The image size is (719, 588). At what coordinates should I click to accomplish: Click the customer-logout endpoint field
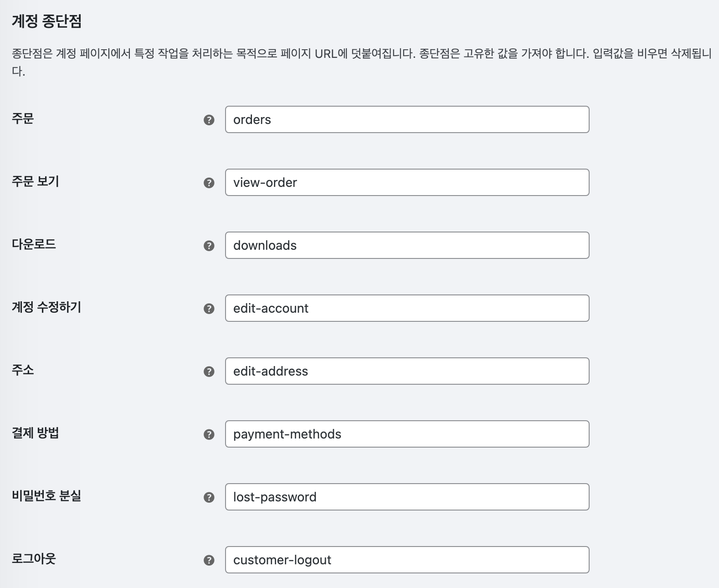(407, 560)
